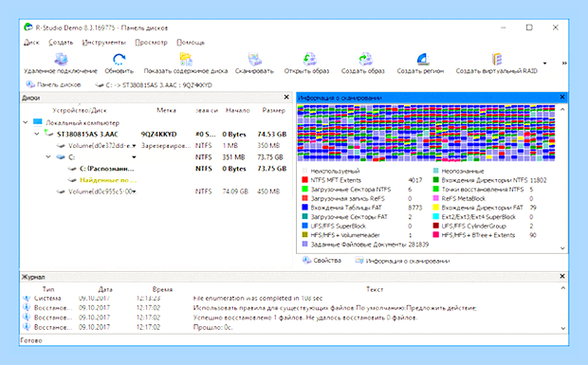Click the Свойства tab icon
The image size is (588, 365).
coord(306,260)
